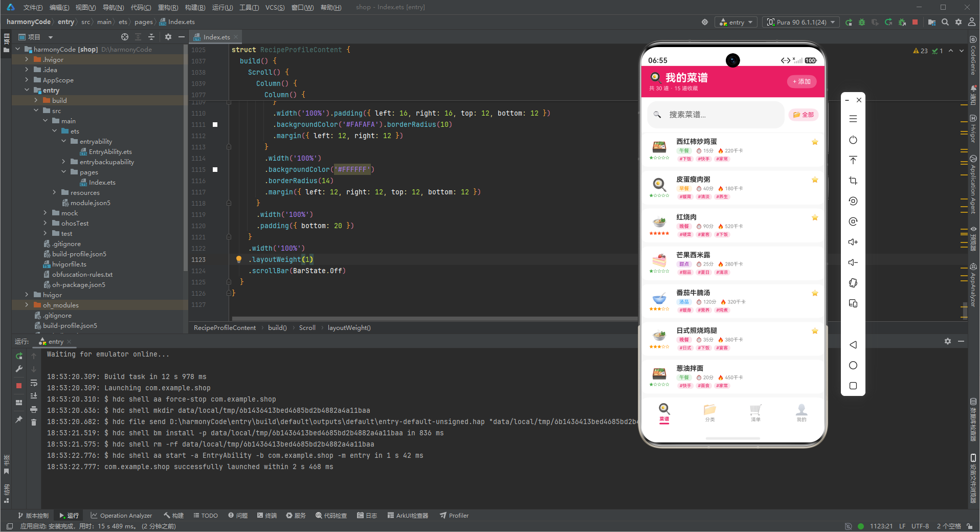Start debugging with the bug icon
This screenshot has width=980, height=532.
(x=862, y=22)
